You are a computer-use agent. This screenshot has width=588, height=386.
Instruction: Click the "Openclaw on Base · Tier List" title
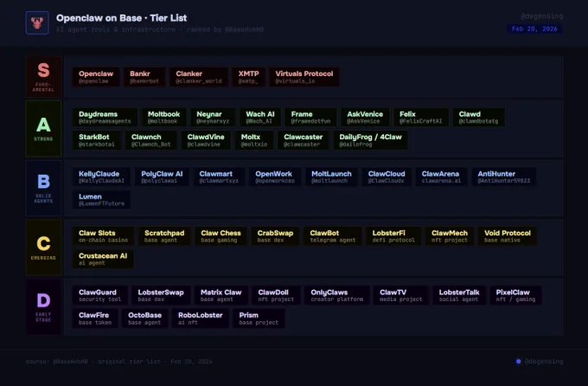pyautogui.click(x=122, y=18)
